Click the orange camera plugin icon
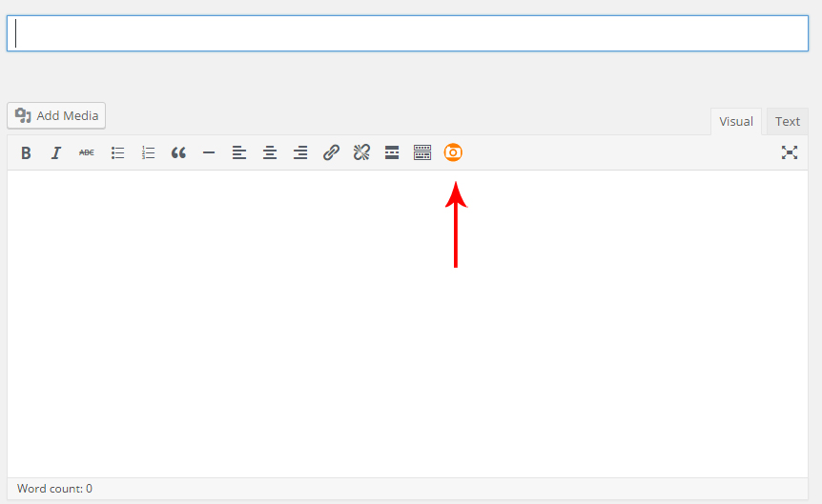The width and height of the screenshot is (822, 504). [453, 152]
